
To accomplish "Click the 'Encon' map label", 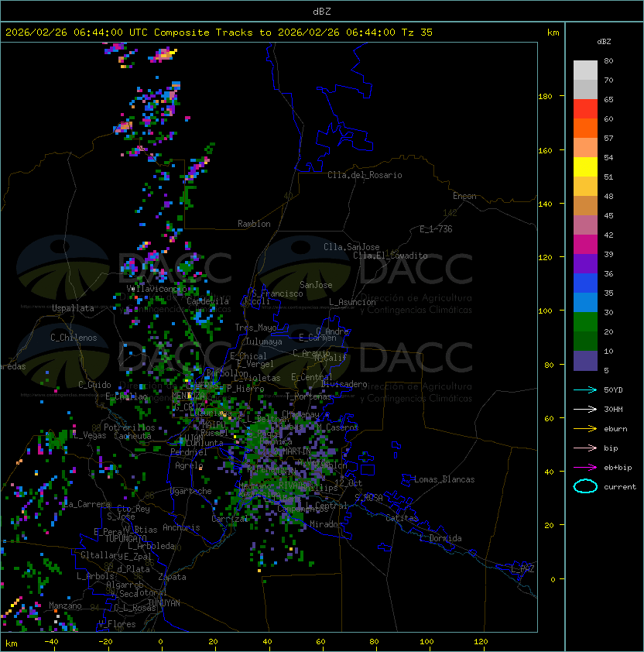I will click(464, 196).
